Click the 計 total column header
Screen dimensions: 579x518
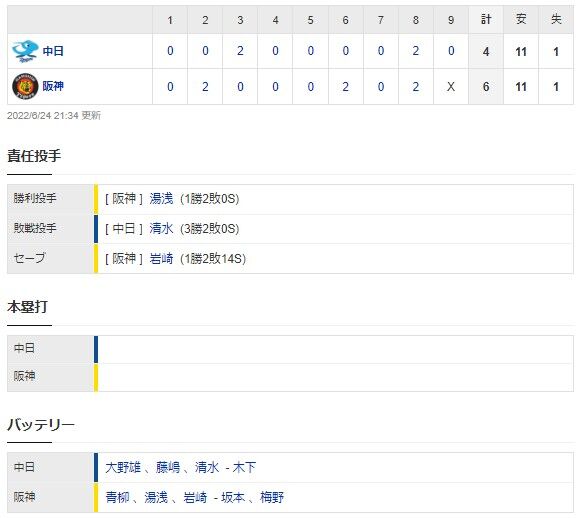pos(486,20)
